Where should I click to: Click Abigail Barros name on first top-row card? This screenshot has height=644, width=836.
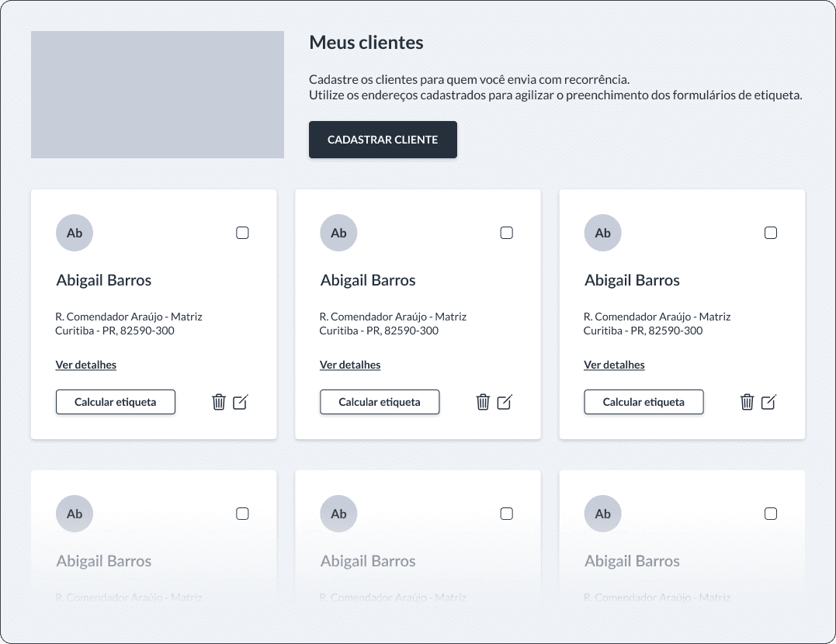click(x=104, y=280)
